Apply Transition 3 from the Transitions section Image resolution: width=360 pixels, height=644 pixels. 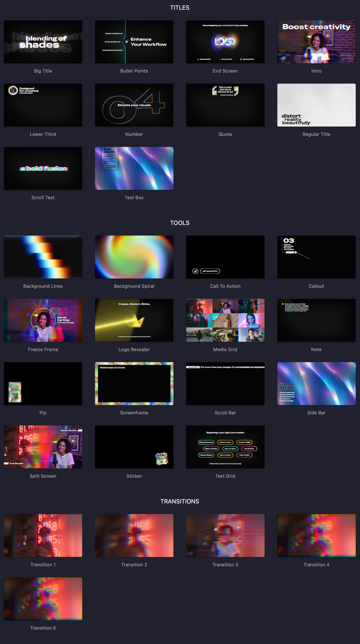click(x=225, y=536)
